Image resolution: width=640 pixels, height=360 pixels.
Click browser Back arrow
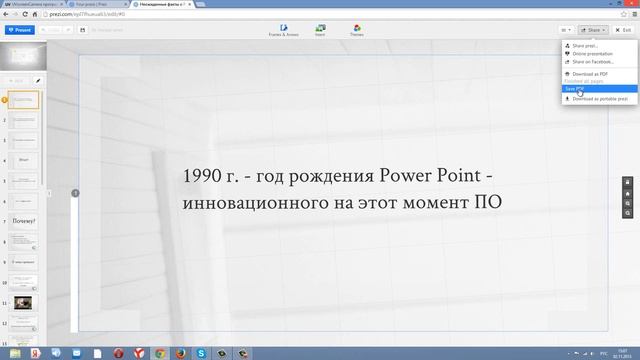tap(6, 14)
